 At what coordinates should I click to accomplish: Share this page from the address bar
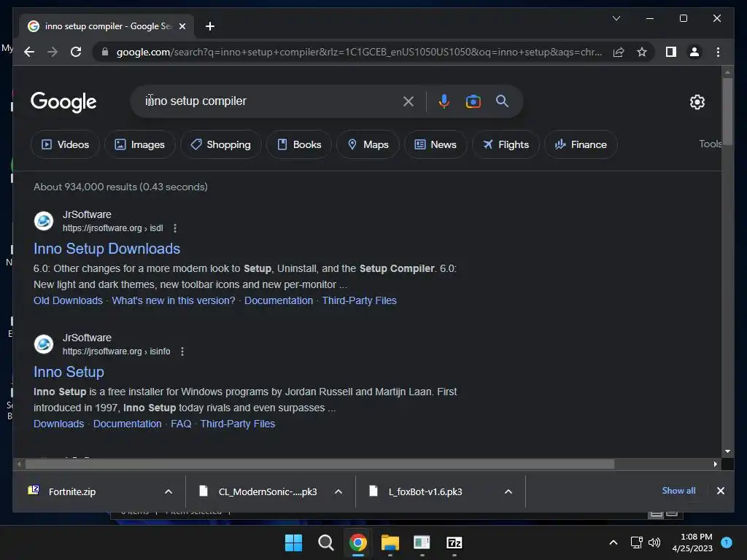point(619,52)
